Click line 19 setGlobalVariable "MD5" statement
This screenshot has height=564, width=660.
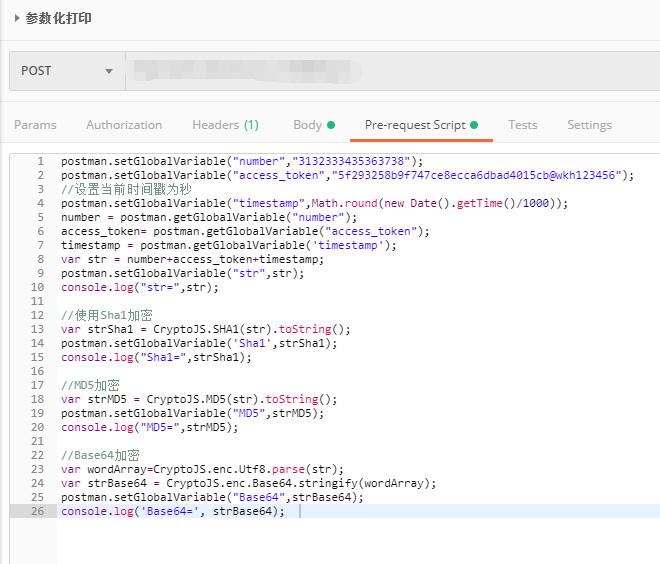tap(193, 413)
